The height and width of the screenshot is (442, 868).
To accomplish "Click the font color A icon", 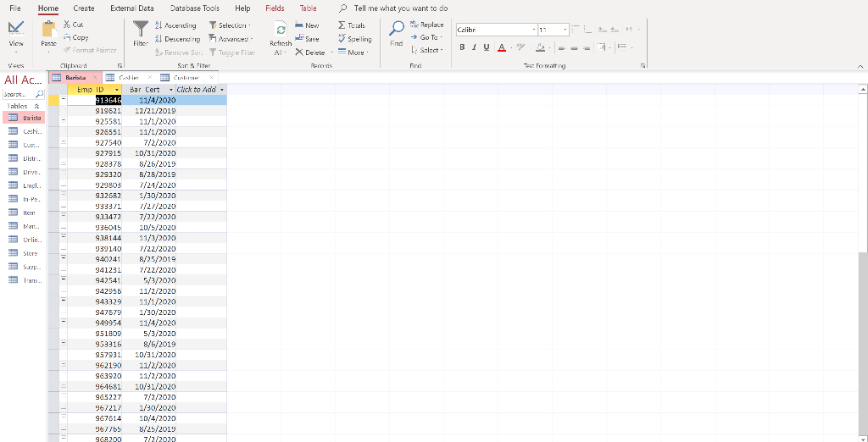I will (x=502, y=47).
